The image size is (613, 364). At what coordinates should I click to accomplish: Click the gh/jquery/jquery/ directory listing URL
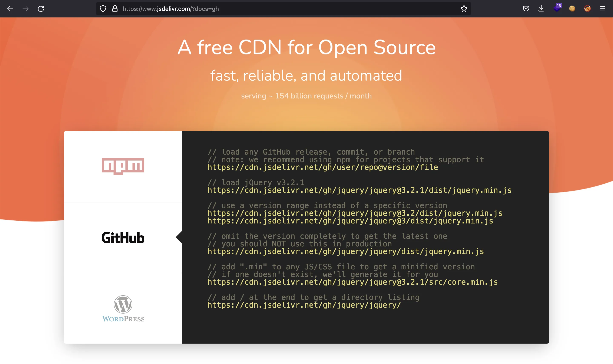point(304,305)
